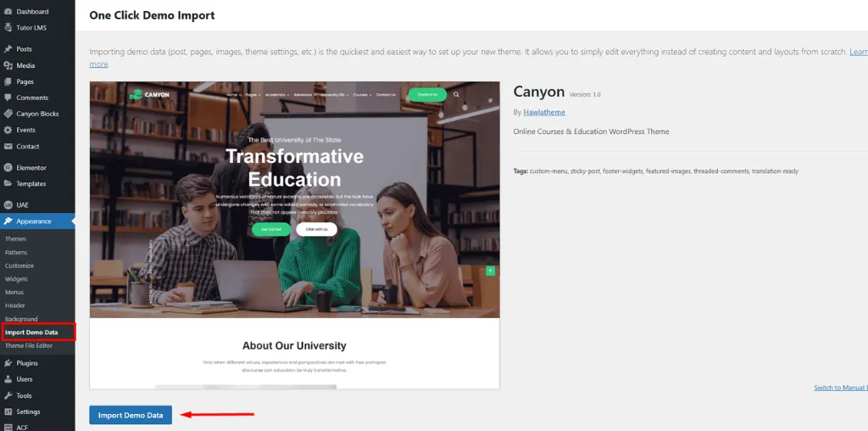Click the Posts pushpin icon
The width and height of the screenshot is (868, 431).
(x=8, y=49)
